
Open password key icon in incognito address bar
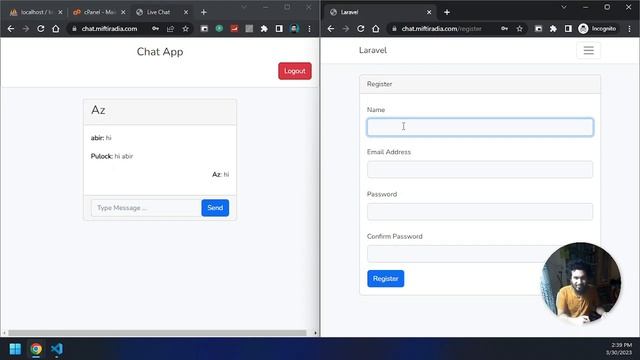[x=504, y=29]
